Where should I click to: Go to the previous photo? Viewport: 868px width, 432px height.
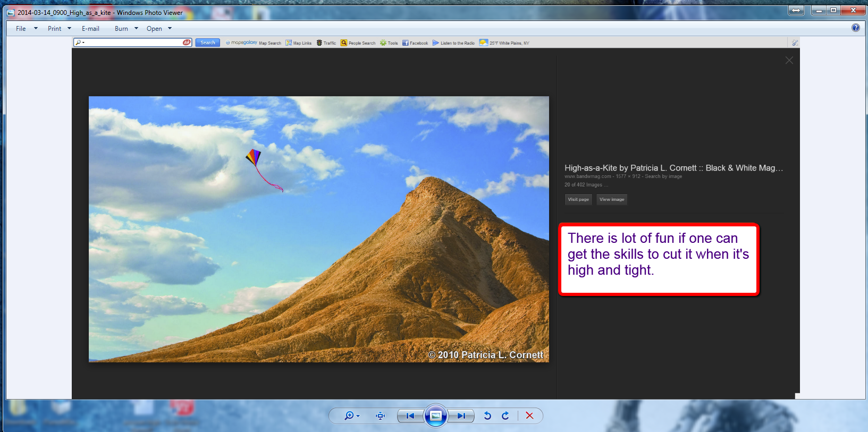[x=410, y=416]
